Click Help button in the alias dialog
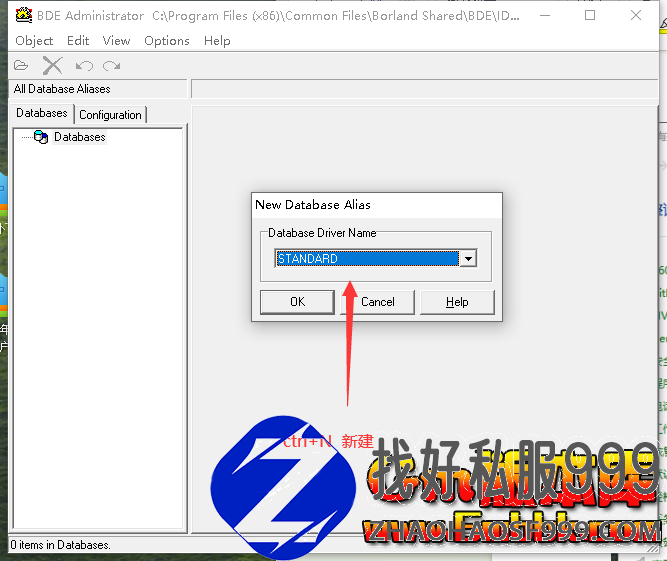Image resolution: width=667 pixels, height=561 pixels. coord(457,302)
